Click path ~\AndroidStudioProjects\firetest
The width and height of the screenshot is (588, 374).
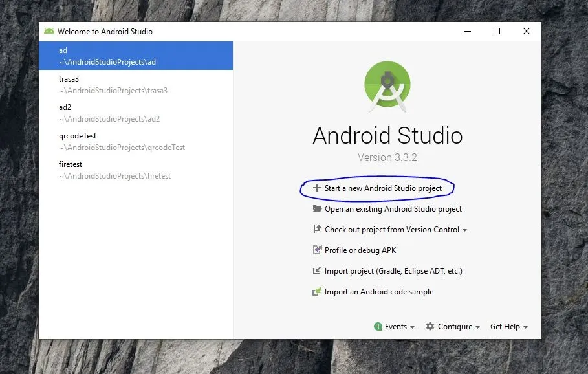point(114,176)
